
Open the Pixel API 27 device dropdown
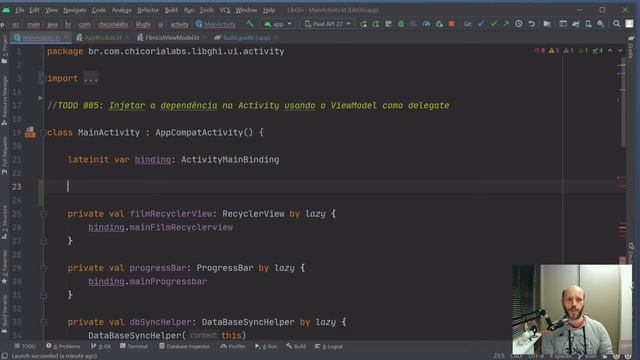(x=327, y=24)
